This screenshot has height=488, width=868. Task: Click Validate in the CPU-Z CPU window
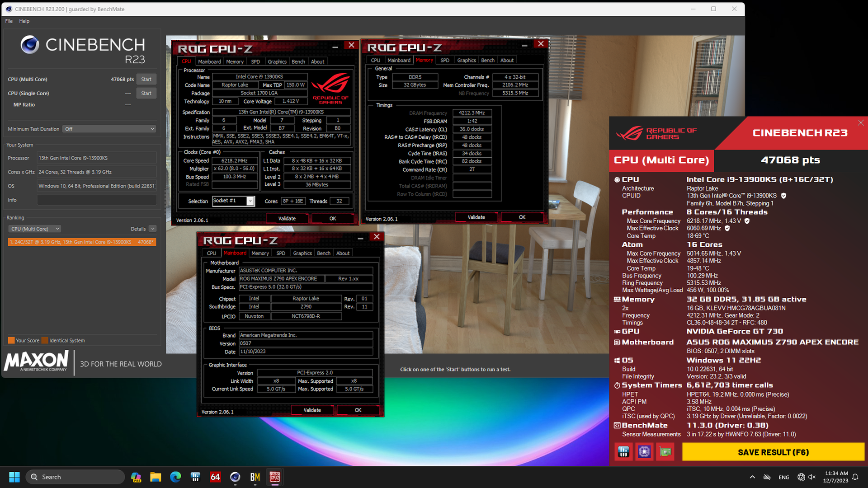(287, 218)
